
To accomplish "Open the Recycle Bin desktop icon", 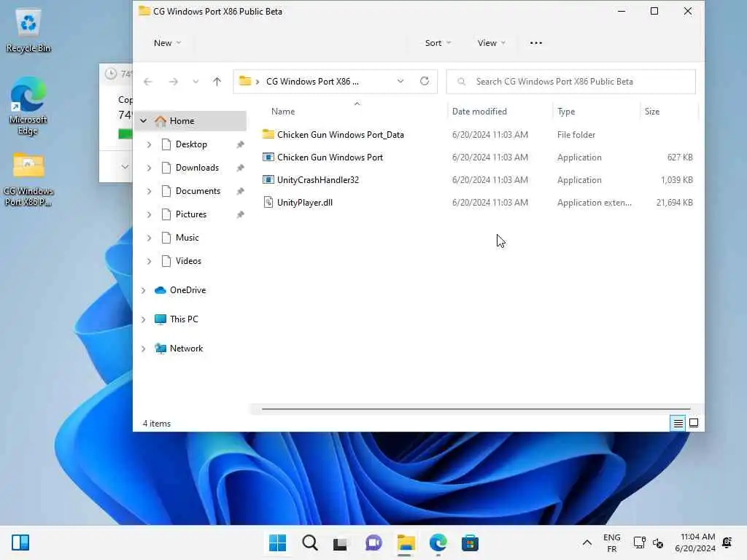I will click(x=28, y=31).
